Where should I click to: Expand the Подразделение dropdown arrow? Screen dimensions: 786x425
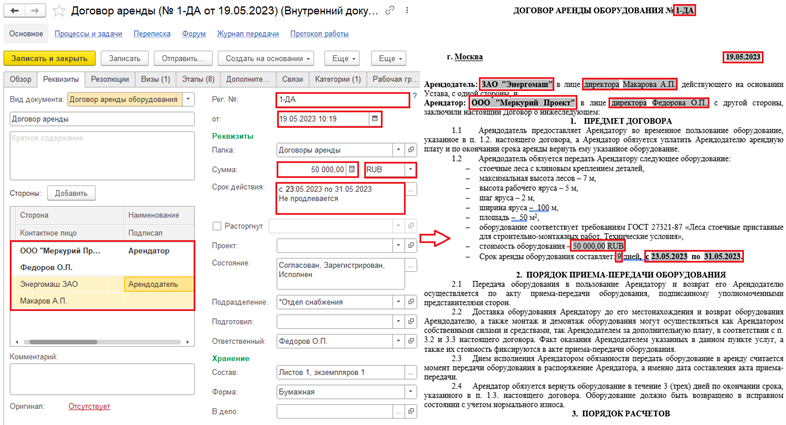tap(399, 302)
